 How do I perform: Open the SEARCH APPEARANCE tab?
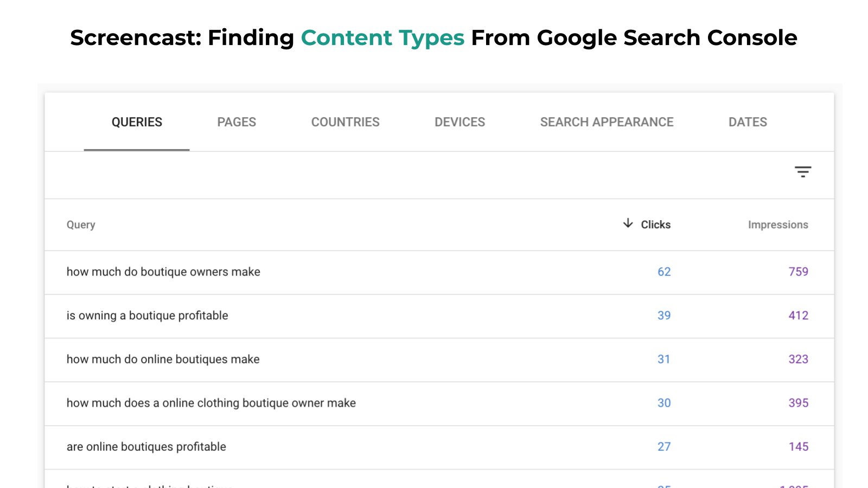(607, 122)
